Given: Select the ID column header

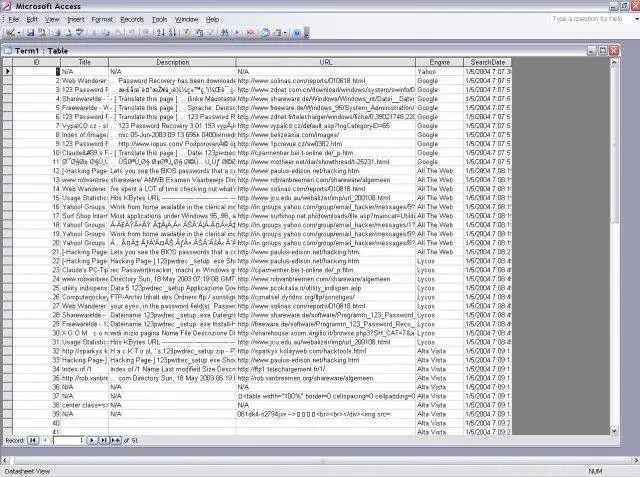Looking at the screenshot, I should point(36,62).
